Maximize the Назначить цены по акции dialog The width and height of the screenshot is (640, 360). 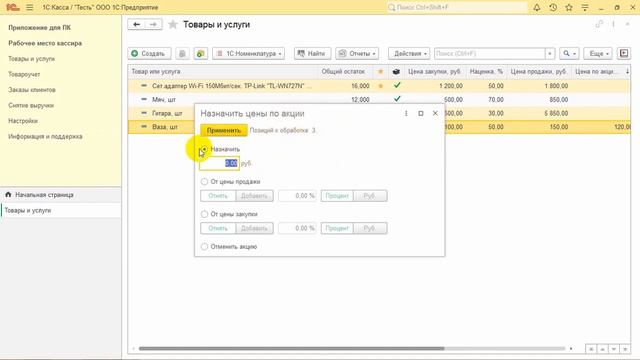pos(421,113)
